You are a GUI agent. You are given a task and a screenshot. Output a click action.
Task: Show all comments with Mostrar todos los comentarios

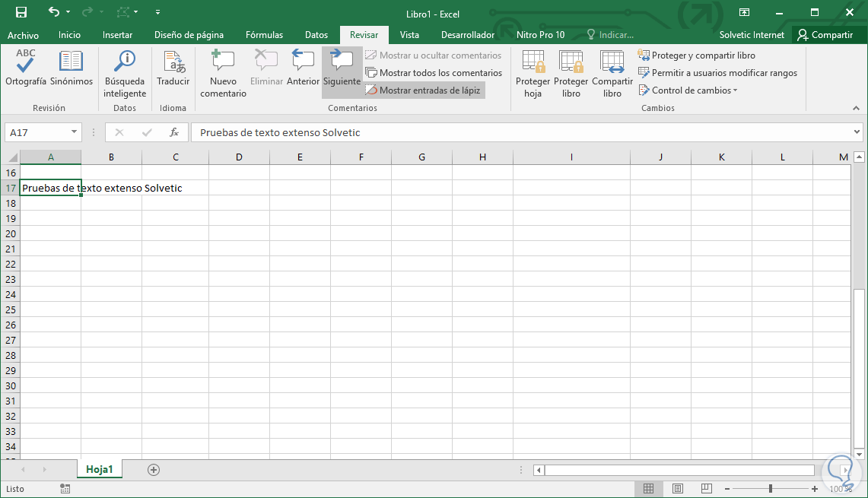coord(434,72)
